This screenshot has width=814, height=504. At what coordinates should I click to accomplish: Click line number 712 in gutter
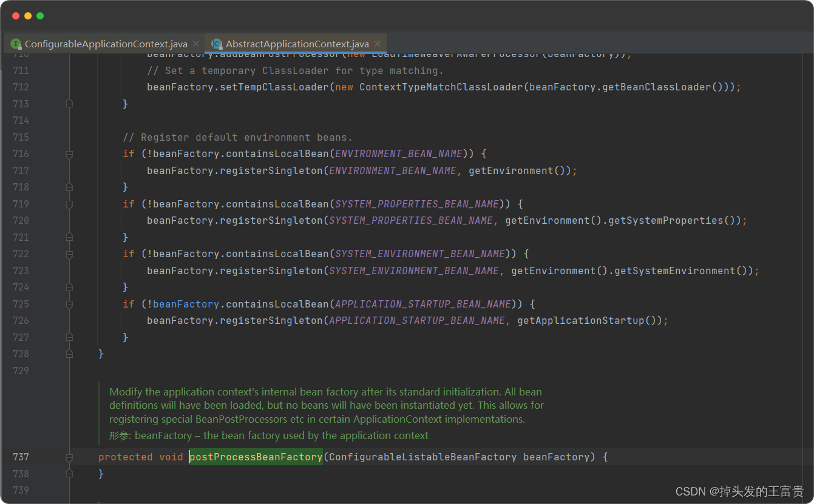point(21,87)
